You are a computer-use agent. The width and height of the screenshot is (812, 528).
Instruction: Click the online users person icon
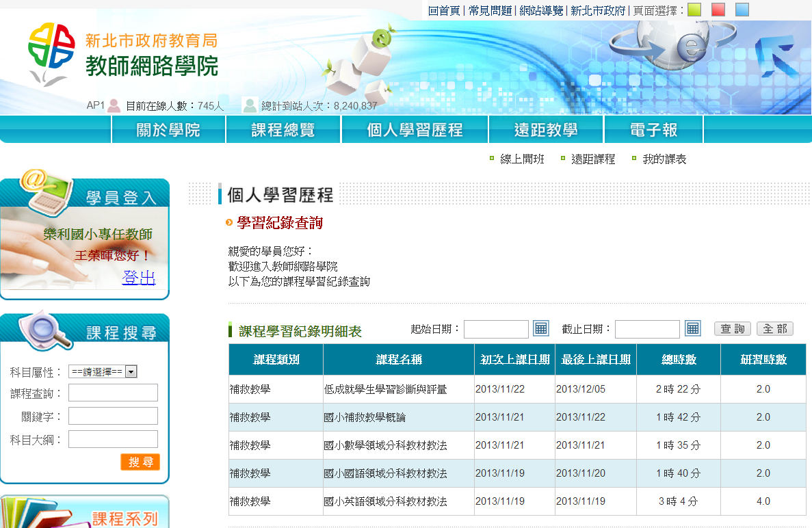[114, 105]
